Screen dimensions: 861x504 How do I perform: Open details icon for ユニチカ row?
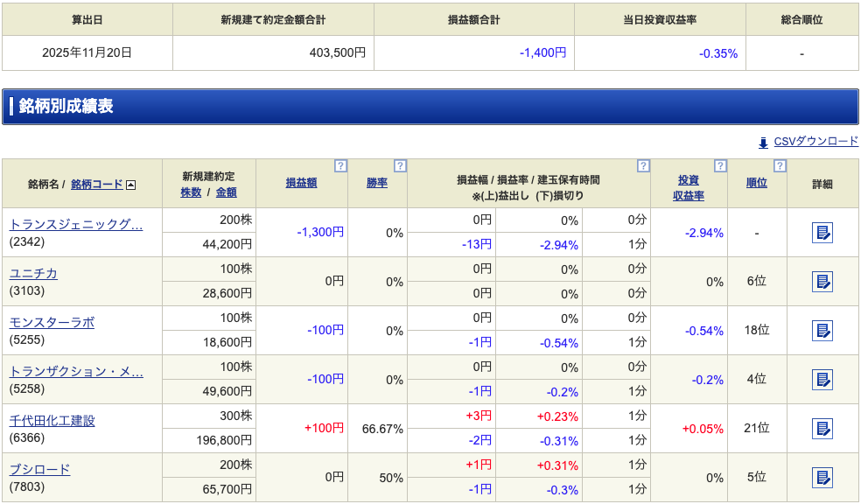point(822,282)
